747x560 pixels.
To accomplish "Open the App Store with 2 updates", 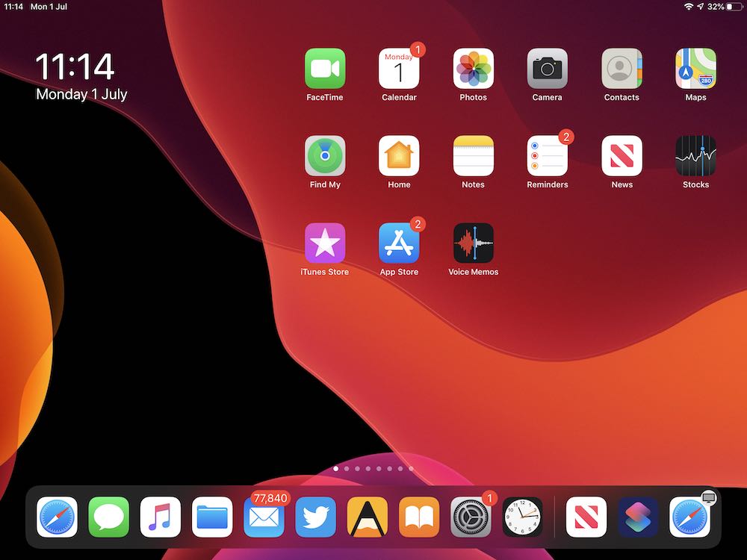I will point(399,243).
